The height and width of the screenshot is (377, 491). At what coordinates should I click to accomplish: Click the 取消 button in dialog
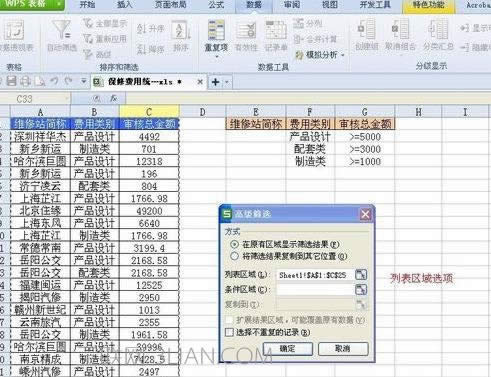click(343, 349)
